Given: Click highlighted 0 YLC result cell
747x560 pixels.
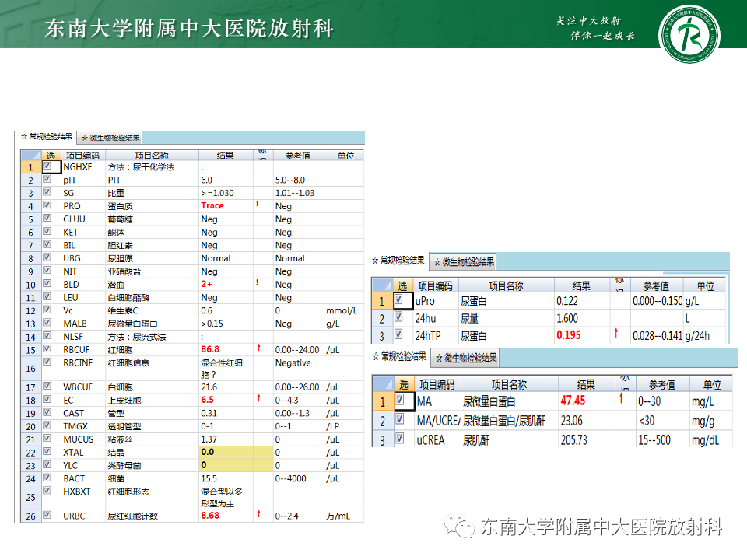Looking at the screenshot, I should pyautogui.click(x=226, y=465).
